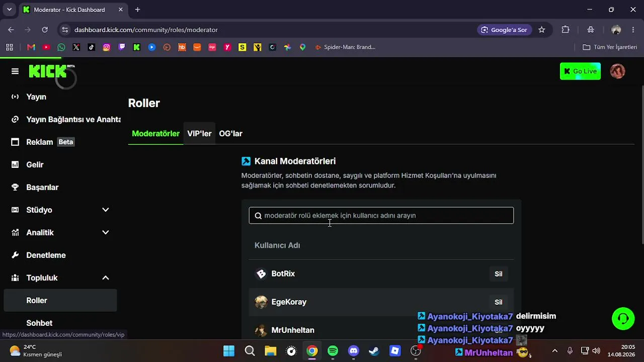Click the address bar URL
The width and height of the screenshot is (644, 362).
146,30
